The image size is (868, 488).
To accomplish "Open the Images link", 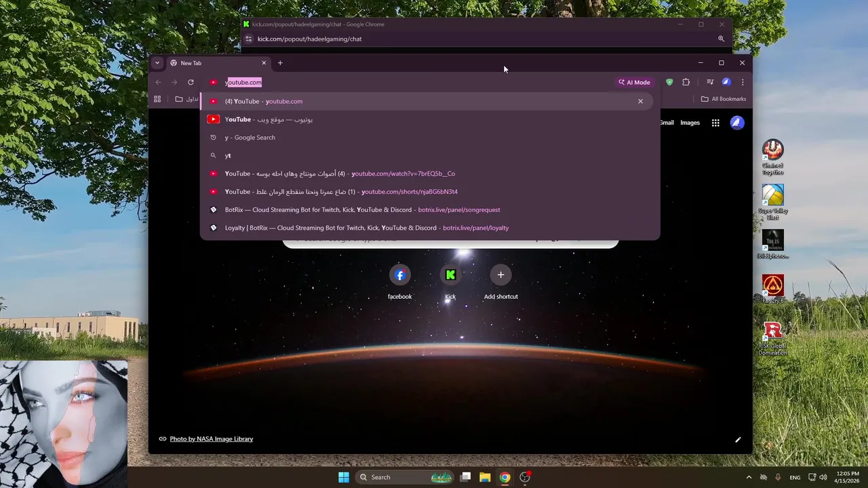I will click(x=690, y=123).
